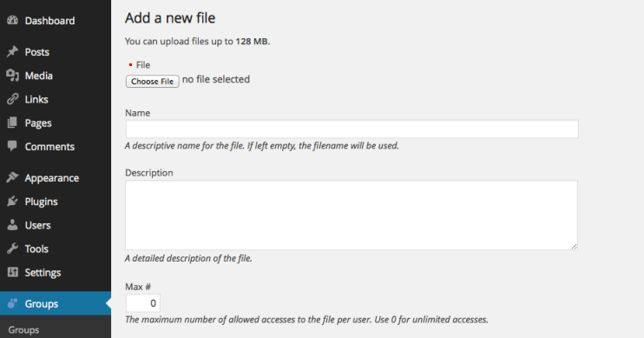Click the Links chain icon
This screenshot has width=644, height=338.
[x=13, y=99]
